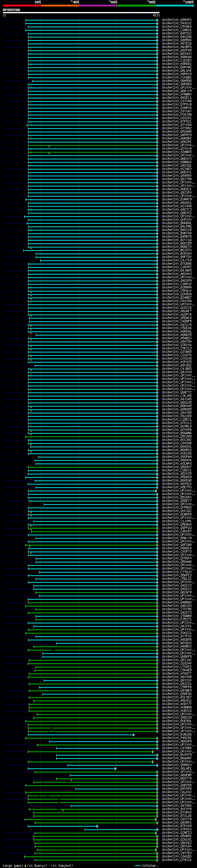
Task: Select the UniRef100_Q8H590 label
Action: (176, 40)
